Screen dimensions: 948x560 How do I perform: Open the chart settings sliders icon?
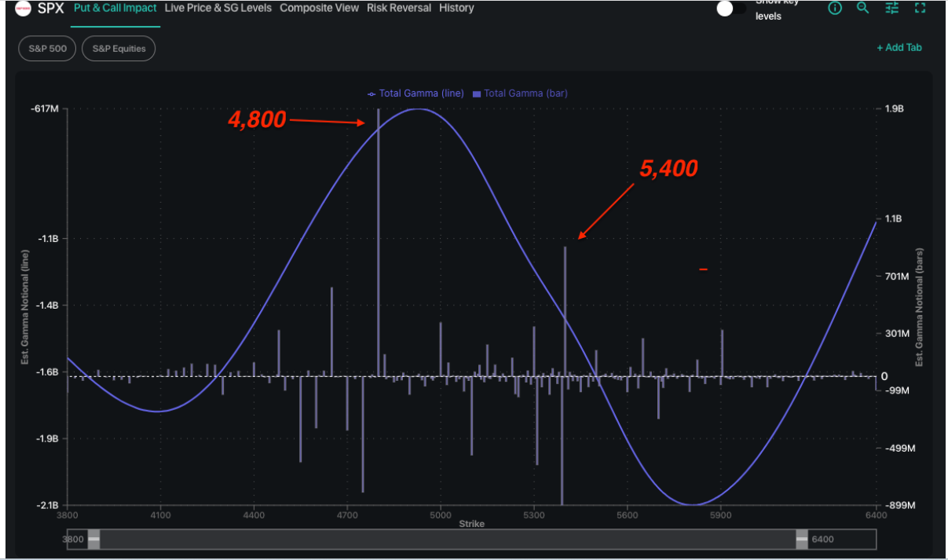[x=891, y=8]
